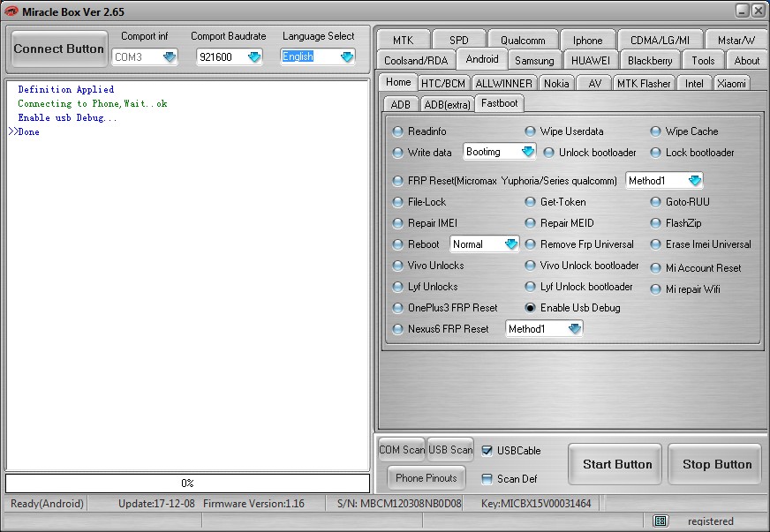Switch to the Xiaomi sub-tab

coord(731,83)
